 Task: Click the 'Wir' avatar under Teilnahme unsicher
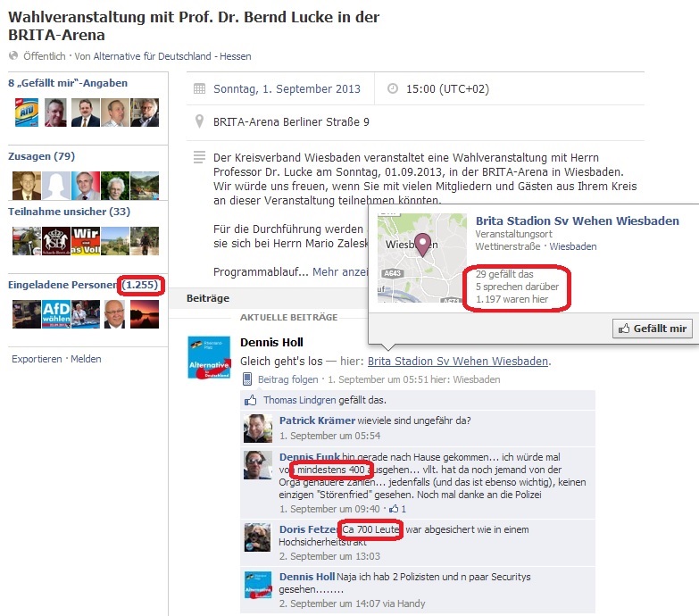86,241
